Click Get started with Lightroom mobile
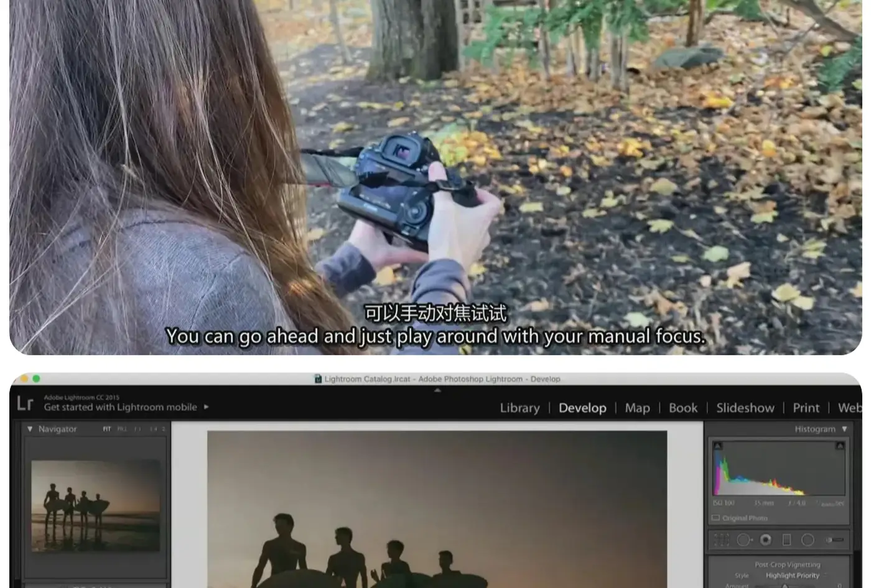This screenshot has height=588, width=871. coord(120,407)
